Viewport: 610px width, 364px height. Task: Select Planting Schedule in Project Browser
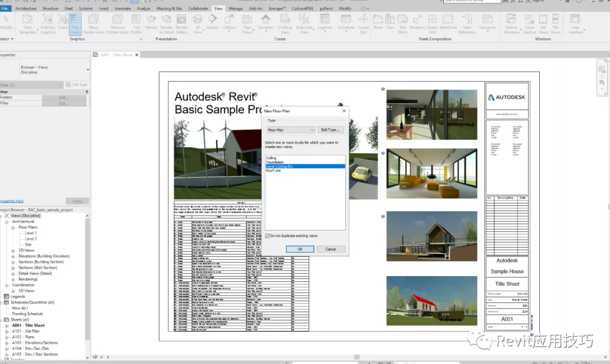[x=27, y=314]
